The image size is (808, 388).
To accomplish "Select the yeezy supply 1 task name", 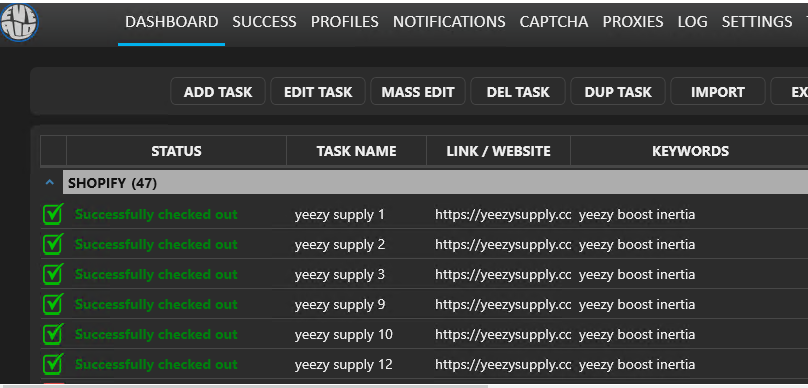I will (x=340, y=214).
